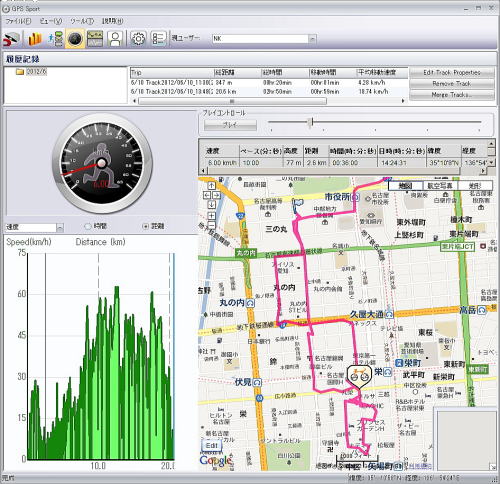Switch map to 地図 view tab
This screenshot has height=484, width=500.
click(x=406, y=186)
